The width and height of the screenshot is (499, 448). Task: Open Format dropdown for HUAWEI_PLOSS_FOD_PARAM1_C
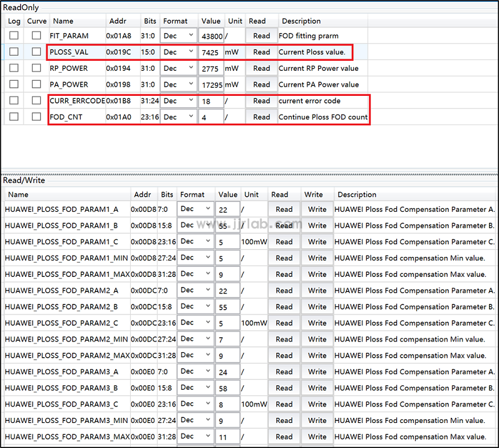coord(195,241)
